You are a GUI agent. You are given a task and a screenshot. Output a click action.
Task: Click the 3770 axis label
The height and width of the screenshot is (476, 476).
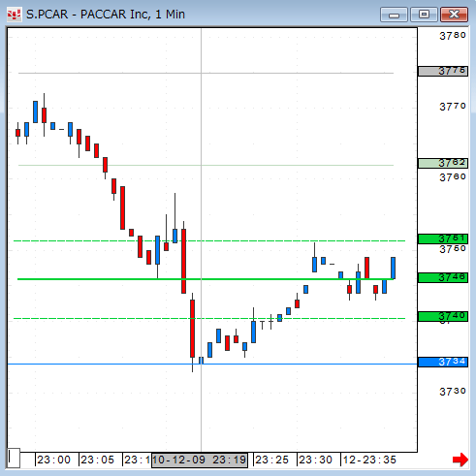[453, 107]
